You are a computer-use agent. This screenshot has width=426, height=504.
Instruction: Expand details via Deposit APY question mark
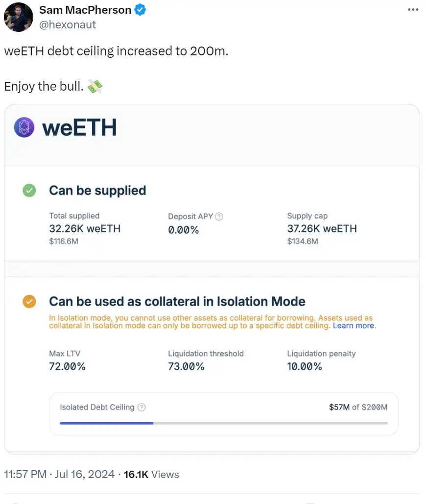(x=218, y=216)
